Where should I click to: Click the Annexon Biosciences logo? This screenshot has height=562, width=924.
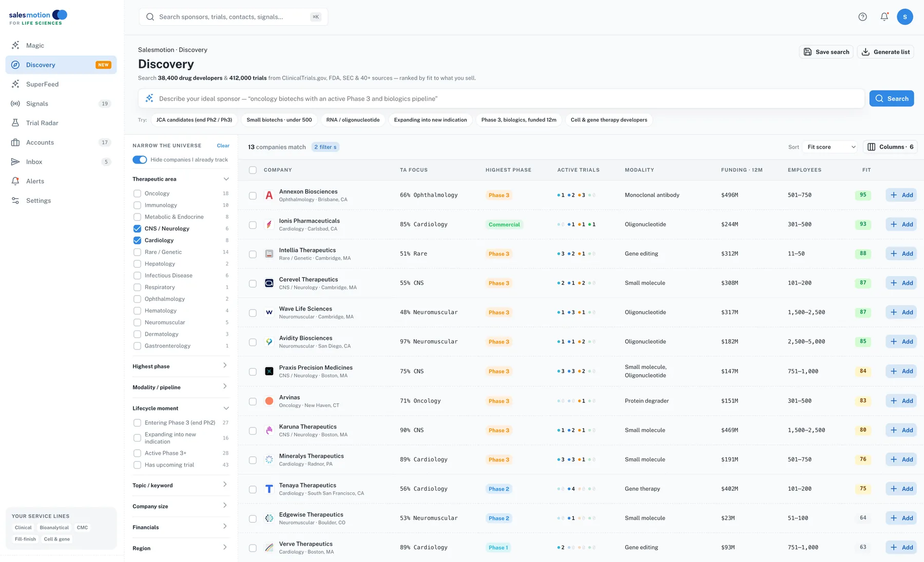[269, 195]
